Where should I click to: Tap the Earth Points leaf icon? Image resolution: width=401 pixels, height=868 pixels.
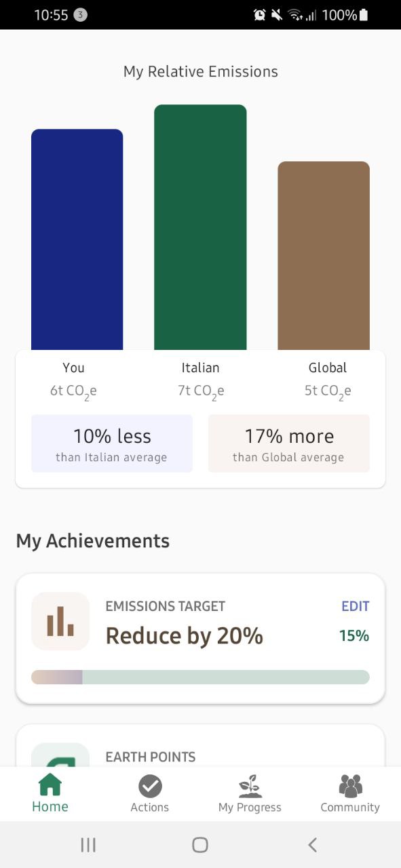(x=60, y=755)
